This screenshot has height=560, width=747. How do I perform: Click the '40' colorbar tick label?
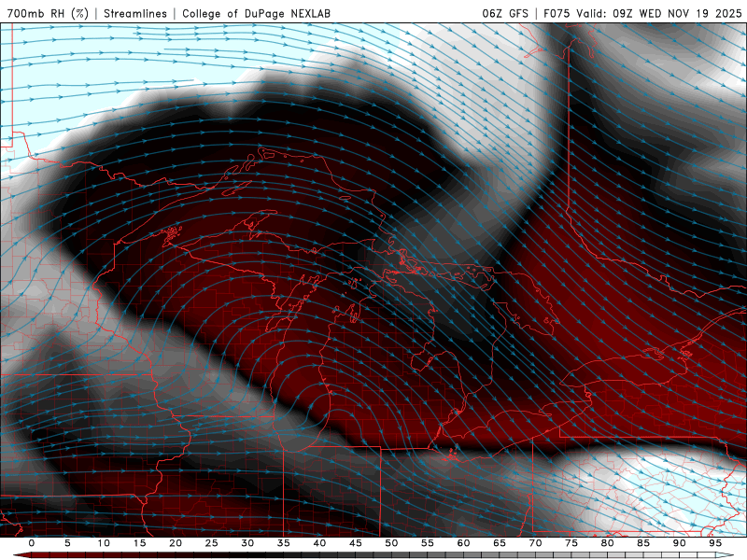click(319, 543)
